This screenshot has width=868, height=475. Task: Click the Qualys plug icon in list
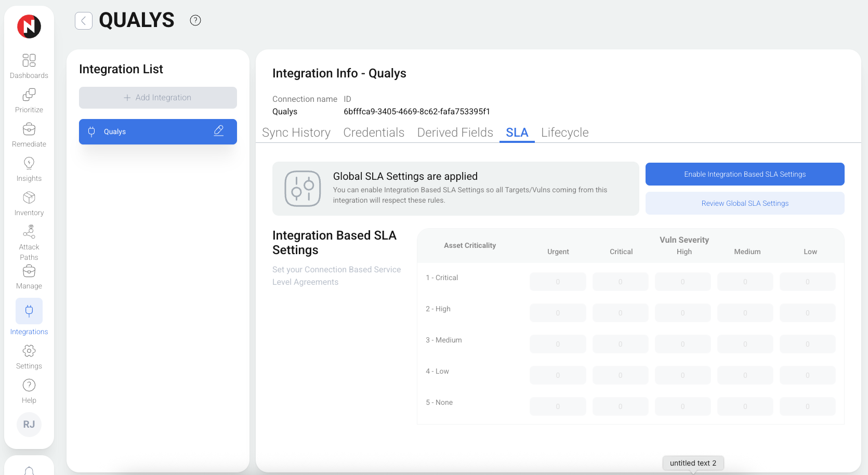pyautogui.click(x=91, y=131)
